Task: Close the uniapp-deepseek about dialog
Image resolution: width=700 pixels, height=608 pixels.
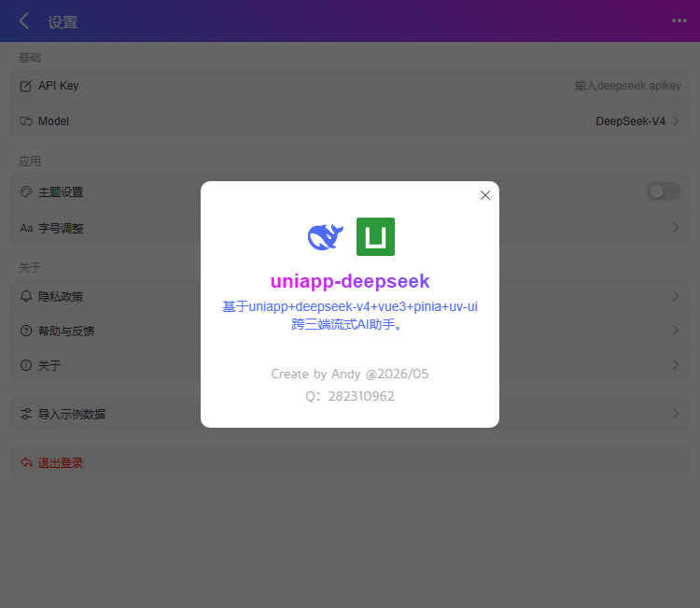Action: (485, 195)
